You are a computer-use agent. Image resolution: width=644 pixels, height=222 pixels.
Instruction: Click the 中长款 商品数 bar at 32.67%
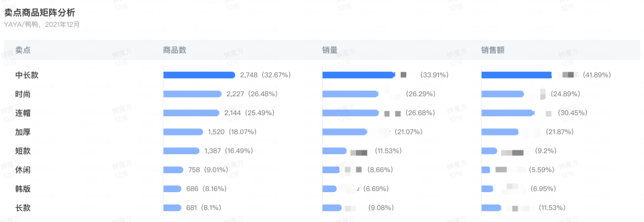pos(199,75)
